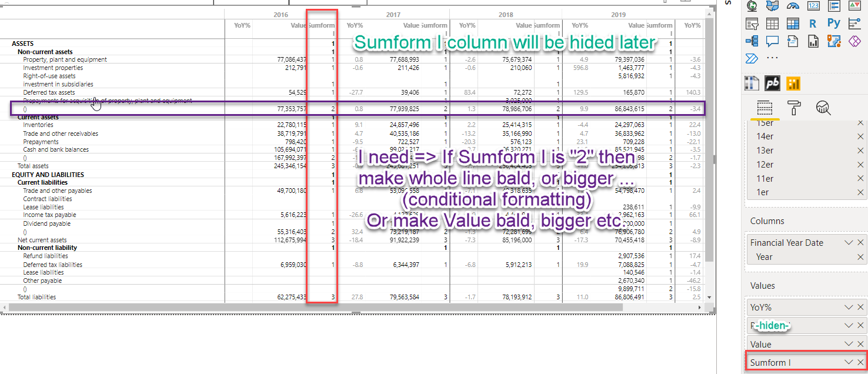The height and width of the screenshot is (374, 868).
Task: Select the Decomposition tree visual icon
Action: [752, 41]
